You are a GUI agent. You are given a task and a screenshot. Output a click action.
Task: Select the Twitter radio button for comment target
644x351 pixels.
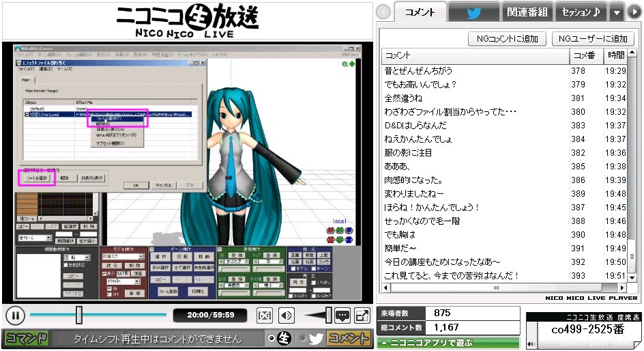coord(303,338)
